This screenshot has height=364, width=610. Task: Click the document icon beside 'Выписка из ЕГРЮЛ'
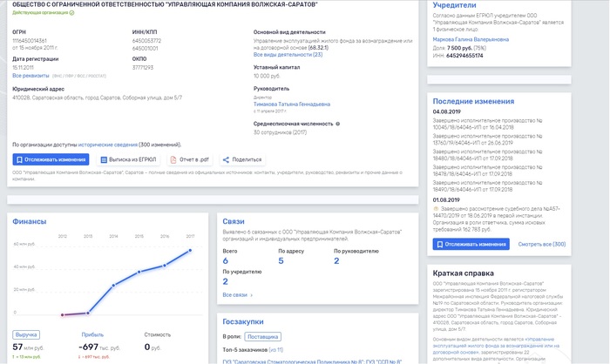pos(104,159)
